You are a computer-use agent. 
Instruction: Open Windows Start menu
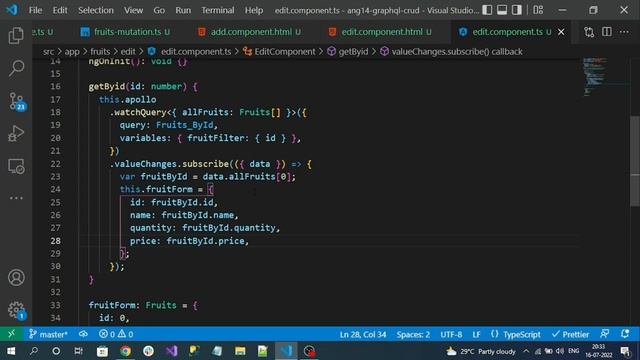(x=11, y=351)
